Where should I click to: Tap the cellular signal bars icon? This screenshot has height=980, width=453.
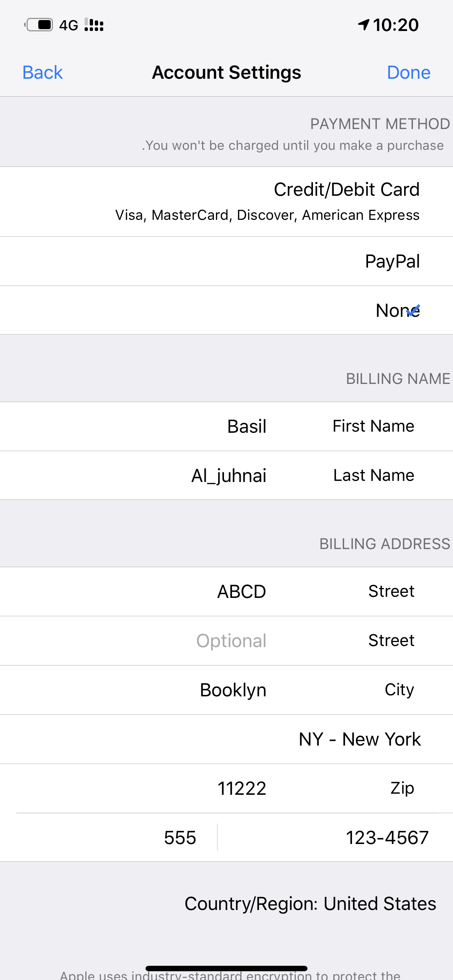94,25
